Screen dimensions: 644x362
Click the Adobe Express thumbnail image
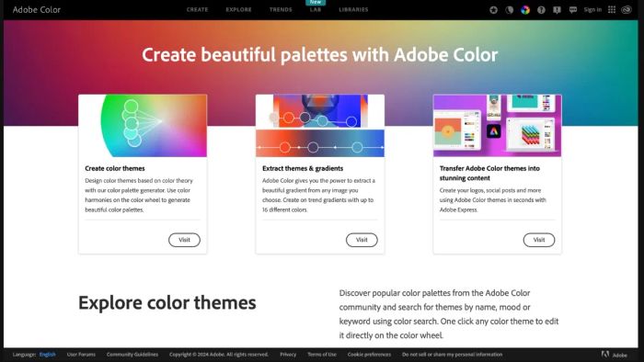(498, 126)
